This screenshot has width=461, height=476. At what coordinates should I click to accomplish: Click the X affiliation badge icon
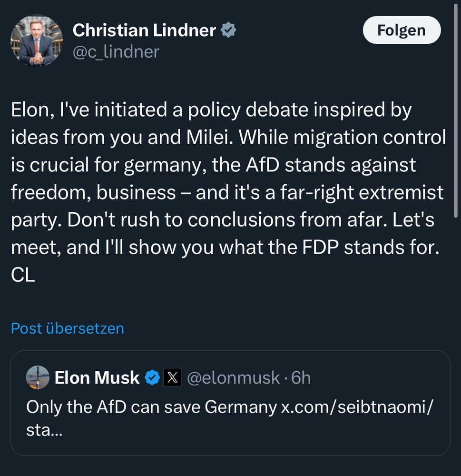click(172, 378)
